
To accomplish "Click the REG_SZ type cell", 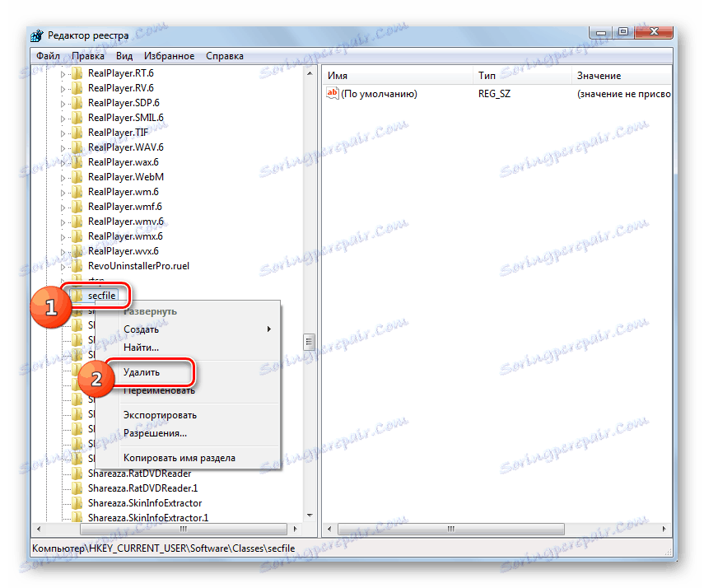I will click(494, 94).
